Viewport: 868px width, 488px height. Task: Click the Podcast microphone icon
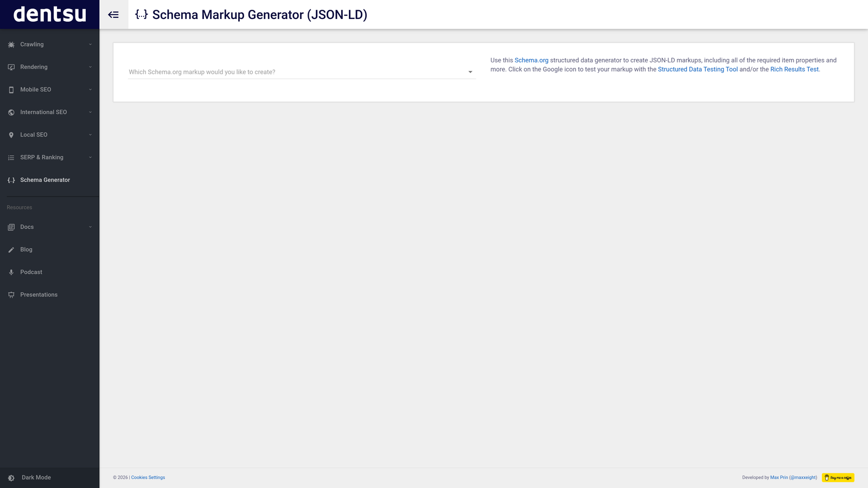pos(11,272)
